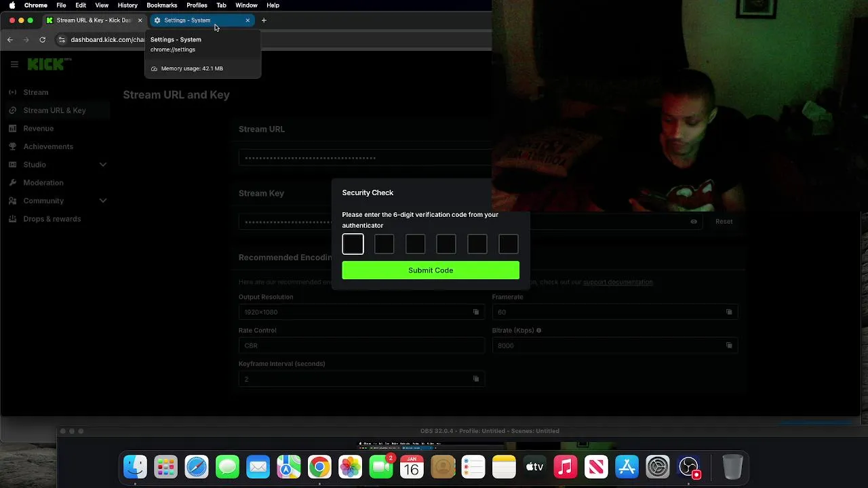This screenshot has width=868, height=488.
Task: Click the Kick logo
Action: point(49,64)
